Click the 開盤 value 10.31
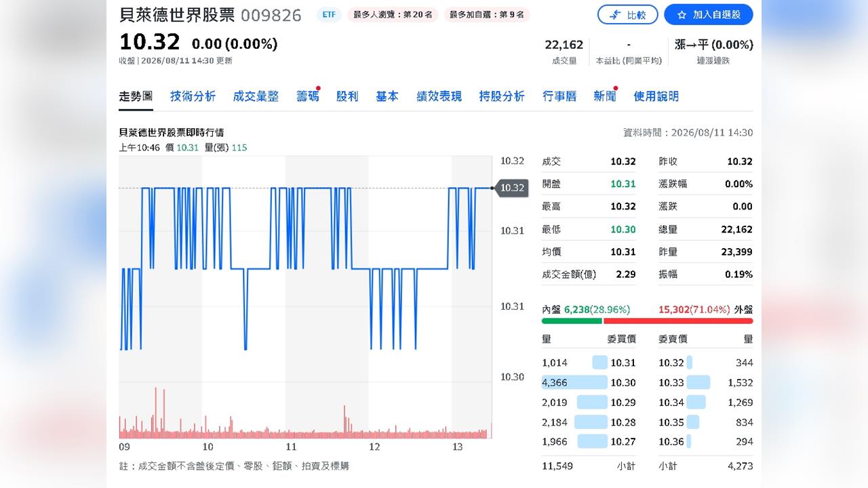Viewport: 868px width, 488px height. point(623,184)
